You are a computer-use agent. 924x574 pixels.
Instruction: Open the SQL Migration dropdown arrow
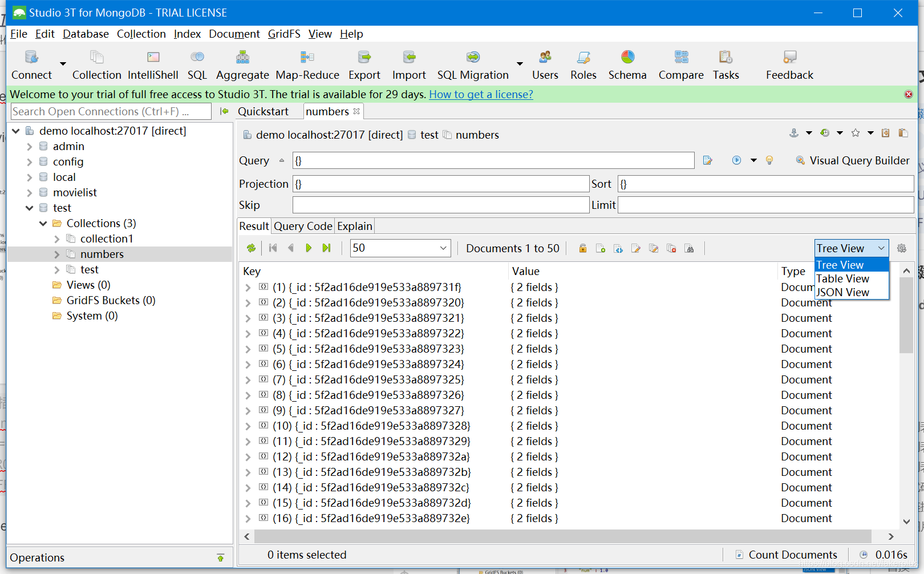520,64
